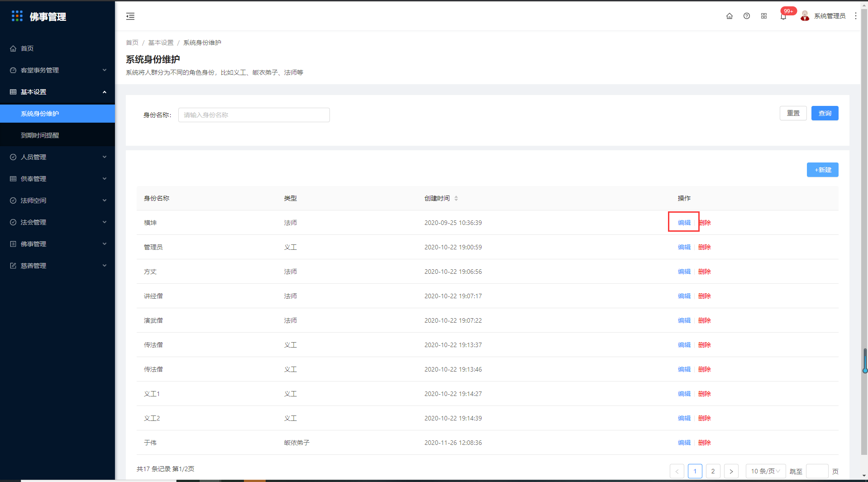Edit 传法僧 row created 19:13:37
Image resolution: width=868 pixels, height=482 pixels.
coord(684,345)
